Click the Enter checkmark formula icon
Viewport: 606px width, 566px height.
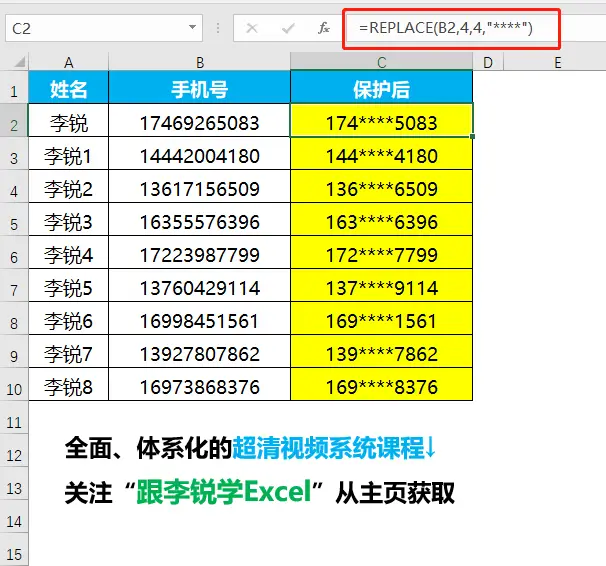click(x=288, y=28)
